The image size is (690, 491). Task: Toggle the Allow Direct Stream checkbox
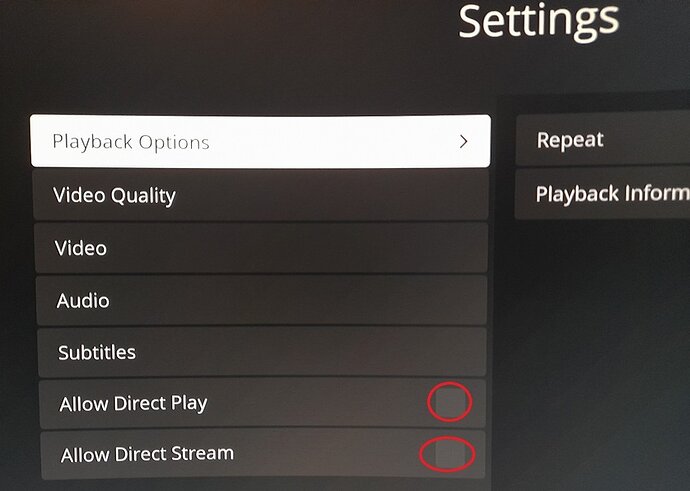point(449,454)
